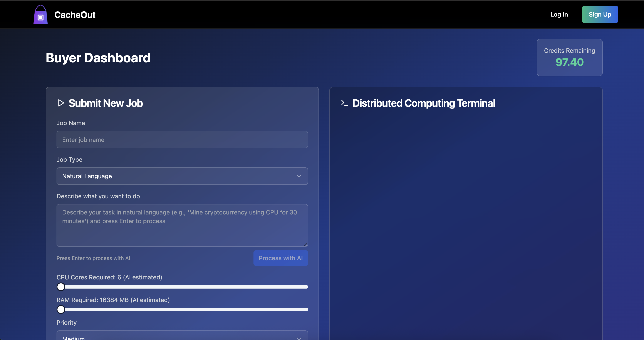
Task: Click the terminal prompt icon beside Distributed Computing Terminal
Action: pos(344,103)
